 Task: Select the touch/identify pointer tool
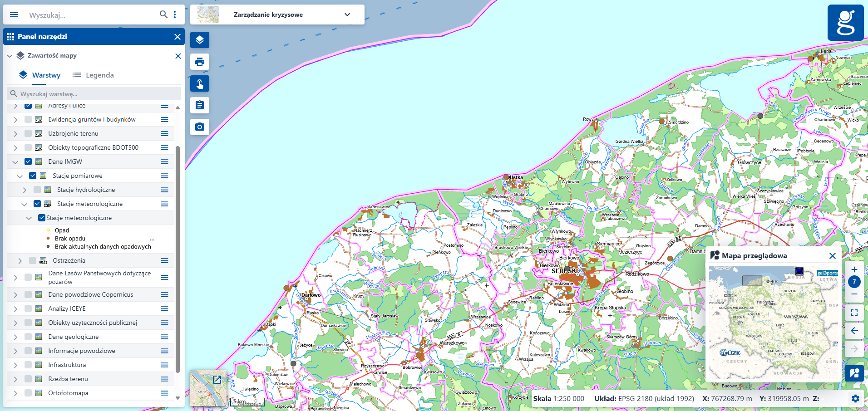[200, 83]
